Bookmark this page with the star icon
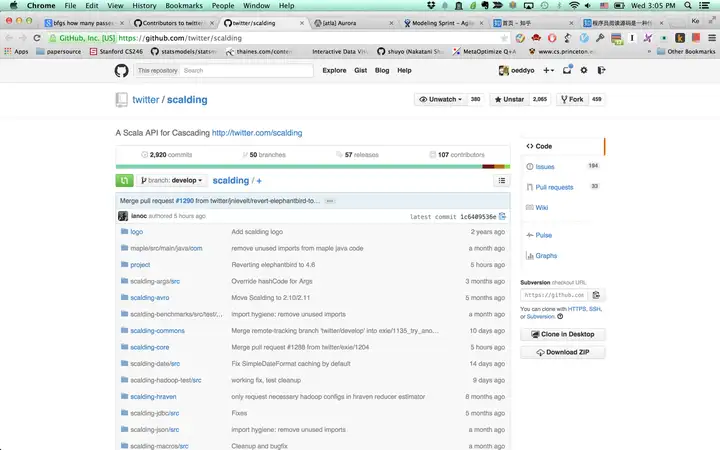Screen dimensions: 720x450 point(504,38)
